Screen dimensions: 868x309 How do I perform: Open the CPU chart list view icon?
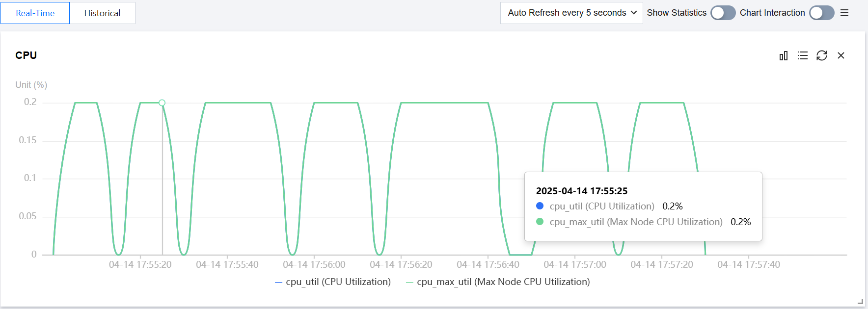803,56
